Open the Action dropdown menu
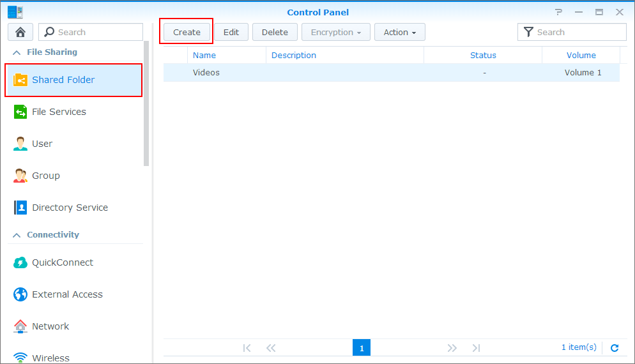The image size is (635, 364). point(400,32)
